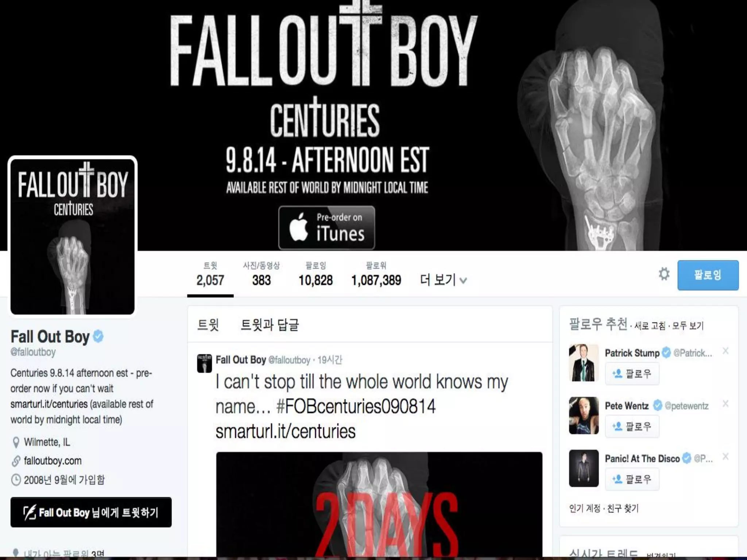The height and width of the screenshot is (560, 747).
Task: Dismiss the Panic! At The Disco suggestion
Action: (725, 456)
